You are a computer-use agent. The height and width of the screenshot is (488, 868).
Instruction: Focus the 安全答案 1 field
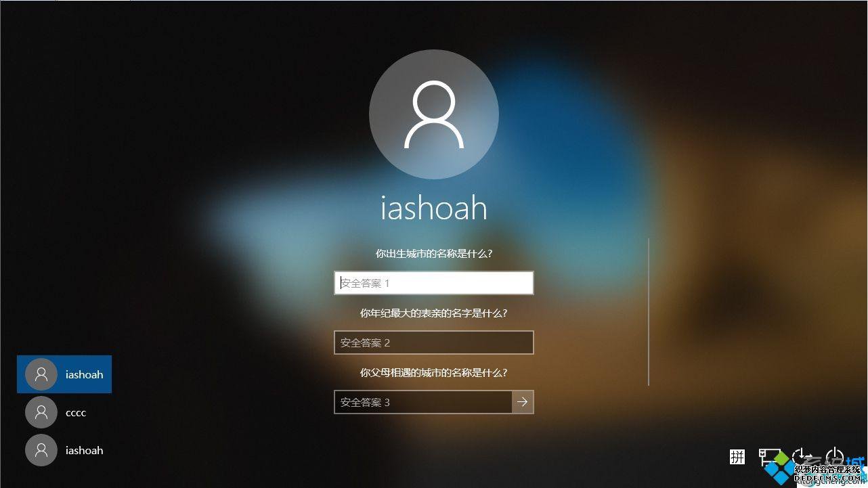pos(434,283)
